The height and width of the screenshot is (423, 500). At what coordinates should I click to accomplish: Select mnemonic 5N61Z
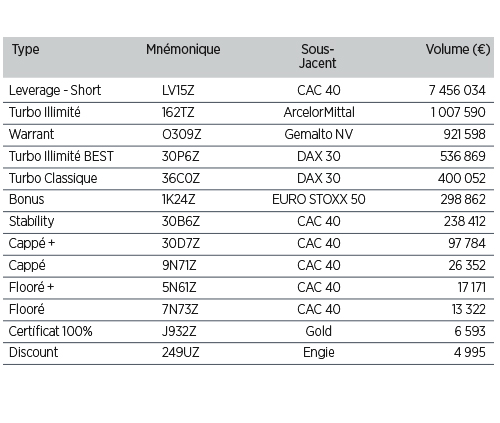[x=179, y=287]
